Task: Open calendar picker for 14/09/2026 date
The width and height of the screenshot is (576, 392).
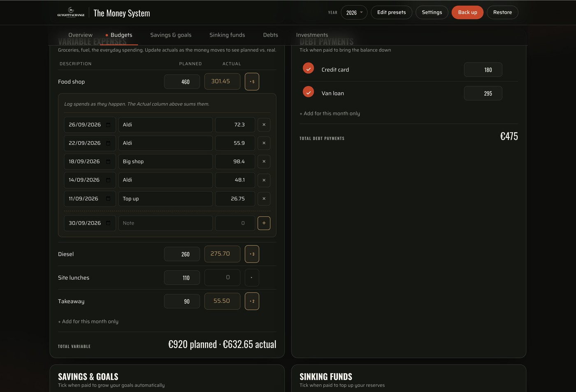Action: pyautogui.click(x=108, y=180)
